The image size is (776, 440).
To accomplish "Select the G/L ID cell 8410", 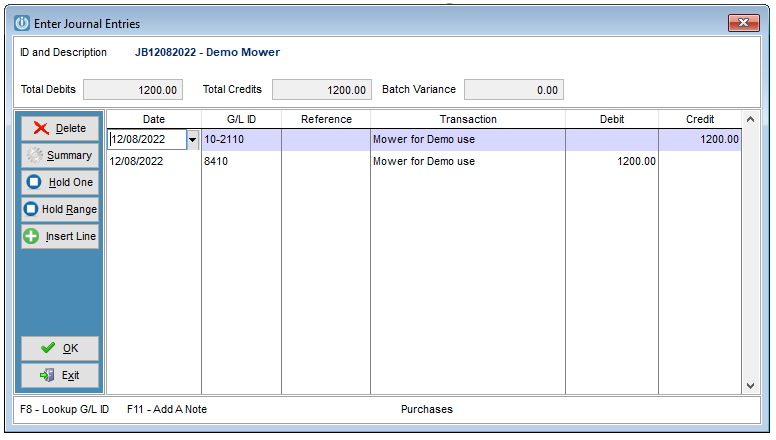I will click(x=242, y=161).
